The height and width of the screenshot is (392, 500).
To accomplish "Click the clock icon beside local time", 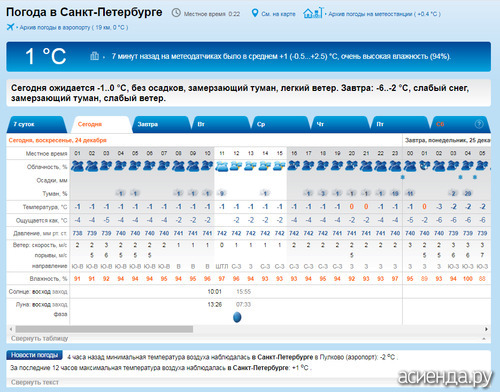I will [x=176, y=13].
